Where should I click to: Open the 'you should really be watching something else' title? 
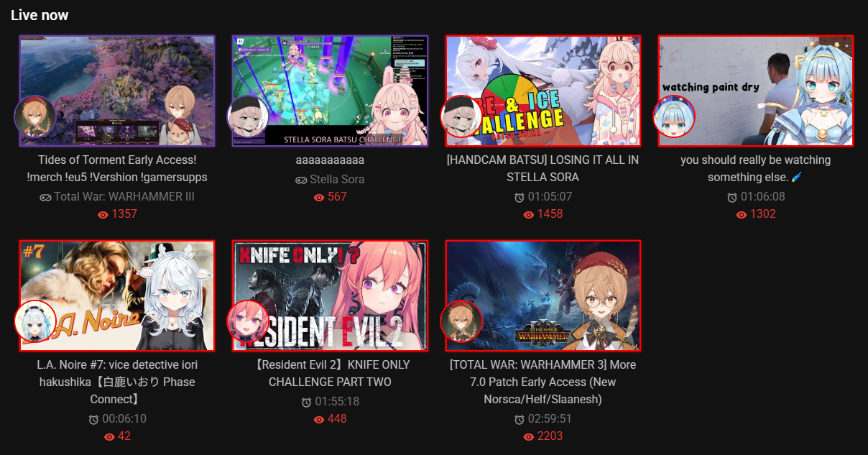coord(756,168)
